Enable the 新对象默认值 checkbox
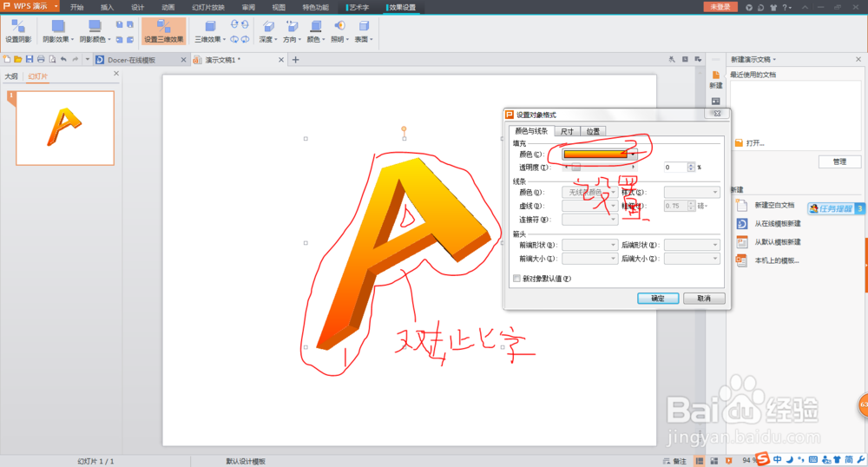The image size is (868, 467). (x=517, y=279)
